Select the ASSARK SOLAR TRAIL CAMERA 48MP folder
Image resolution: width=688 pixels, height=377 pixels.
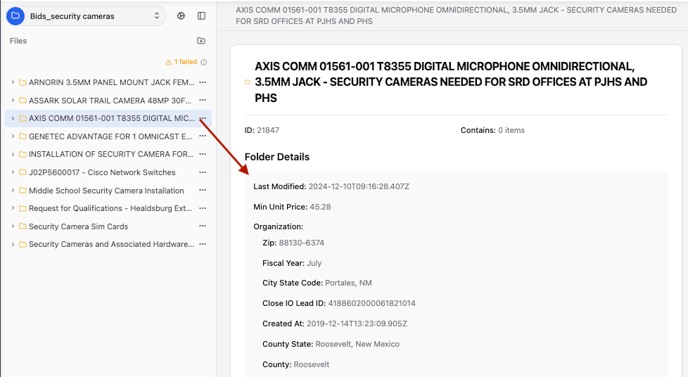click(x=110, y=101)
